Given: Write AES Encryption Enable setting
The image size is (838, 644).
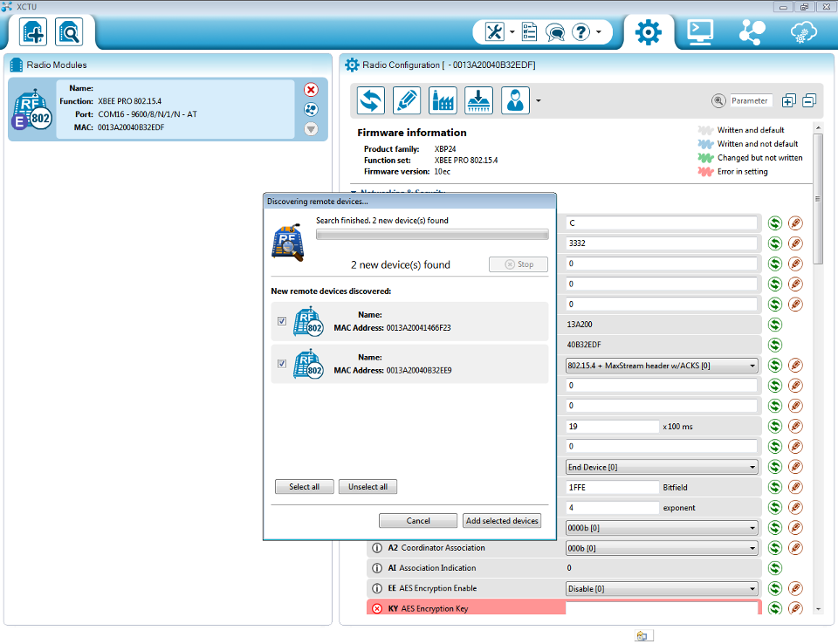Looking at the screenshot, I should pos(796,588).
